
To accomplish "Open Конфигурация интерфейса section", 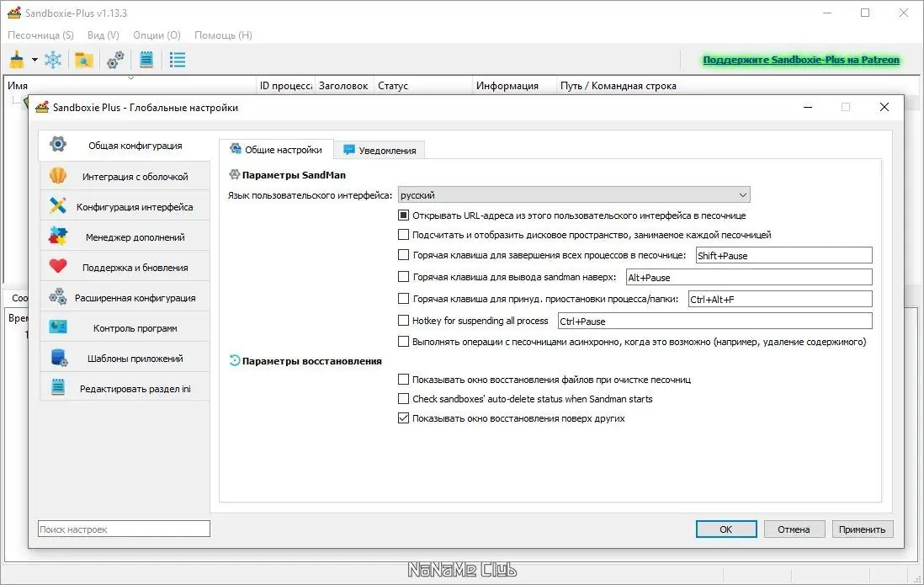I will 125,206.
